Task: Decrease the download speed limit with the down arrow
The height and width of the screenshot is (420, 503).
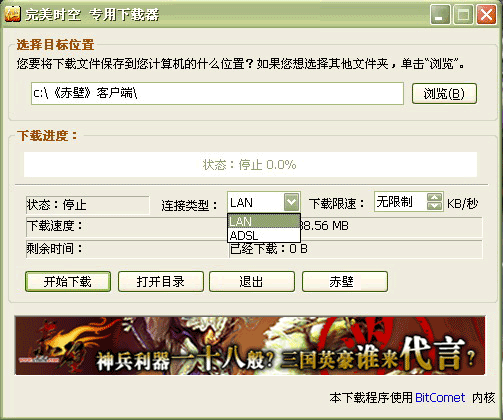Action: pyautogui.click(x=435, y=206)
